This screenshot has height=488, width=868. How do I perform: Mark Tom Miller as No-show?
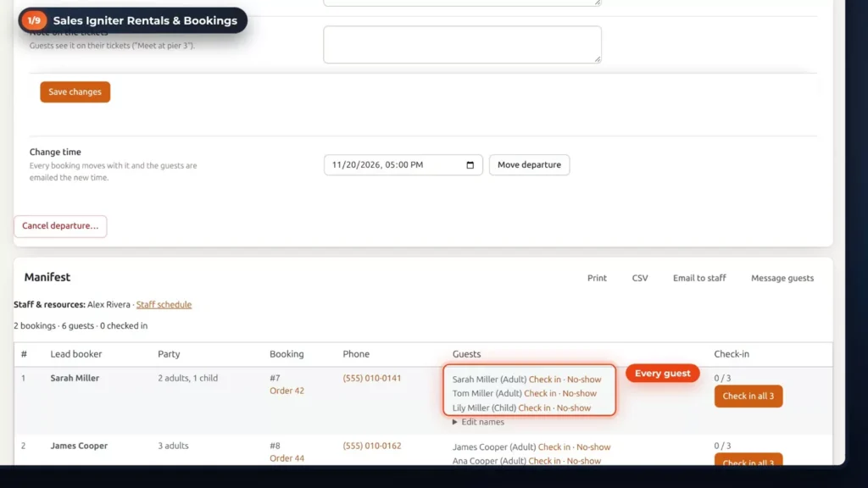point(580,393)
